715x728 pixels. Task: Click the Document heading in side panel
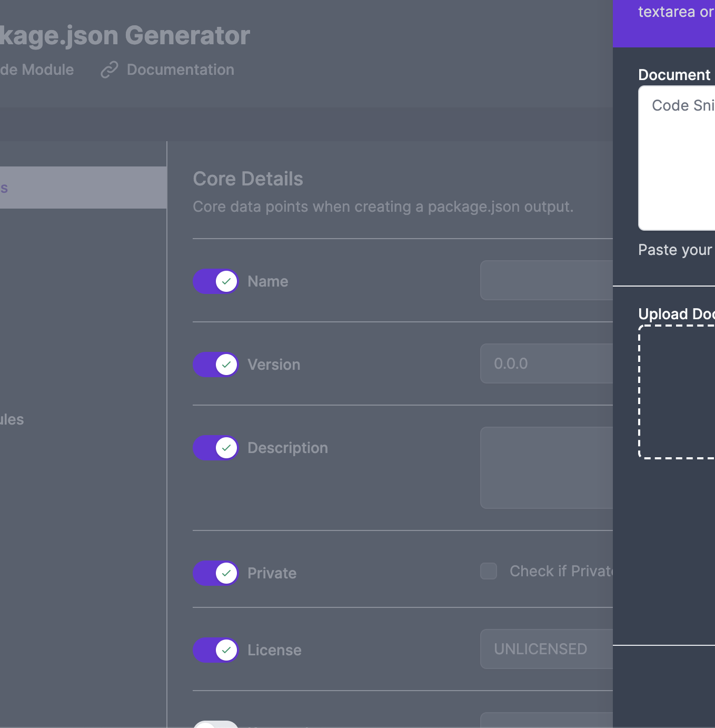pyautogui.click(x=674, y=75)
